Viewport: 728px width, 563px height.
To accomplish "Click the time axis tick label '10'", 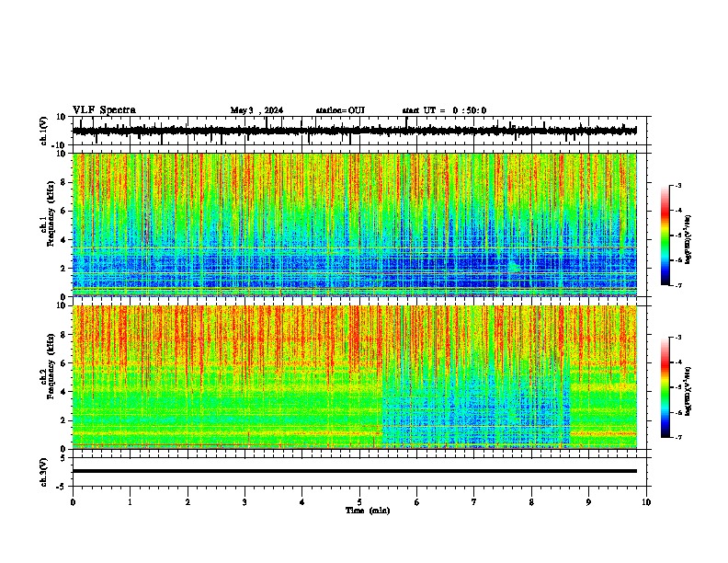I will (x=646, y=502).
